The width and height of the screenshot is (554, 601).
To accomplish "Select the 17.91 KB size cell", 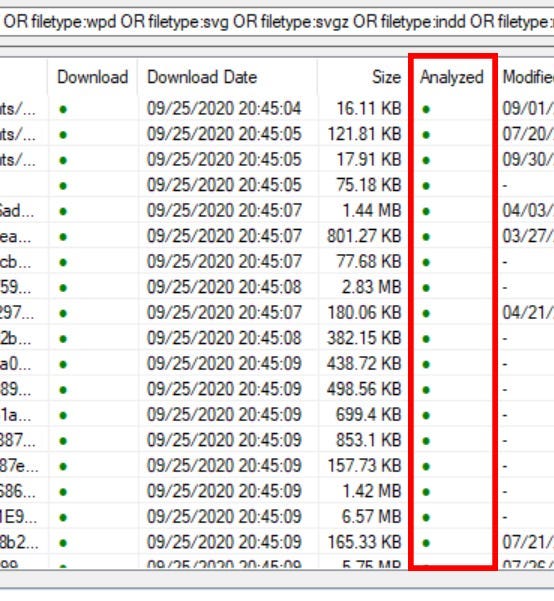I will [x=368, y=159].
